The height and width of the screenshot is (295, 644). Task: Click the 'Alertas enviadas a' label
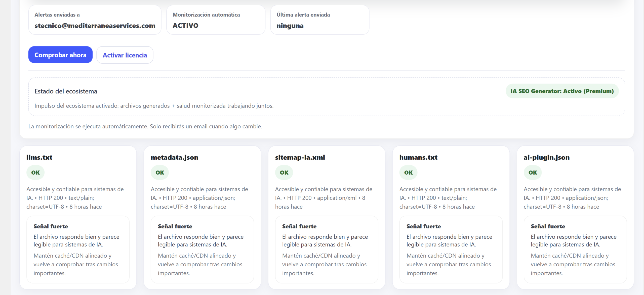coord(57,15)
